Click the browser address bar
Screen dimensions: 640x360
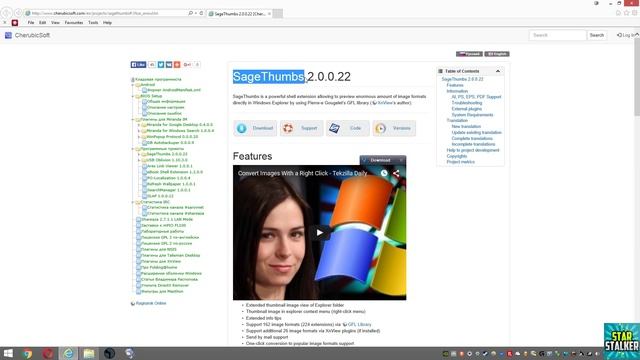coord(106,13)
